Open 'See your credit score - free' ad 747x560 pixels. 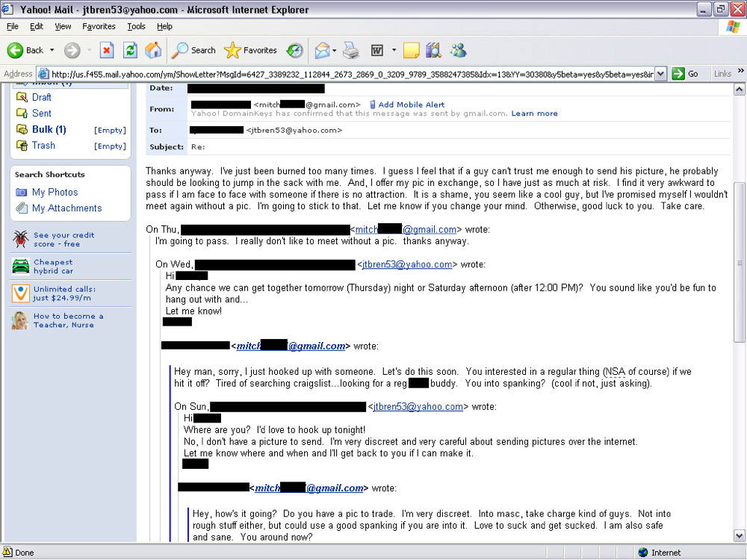tap(63, 240)
